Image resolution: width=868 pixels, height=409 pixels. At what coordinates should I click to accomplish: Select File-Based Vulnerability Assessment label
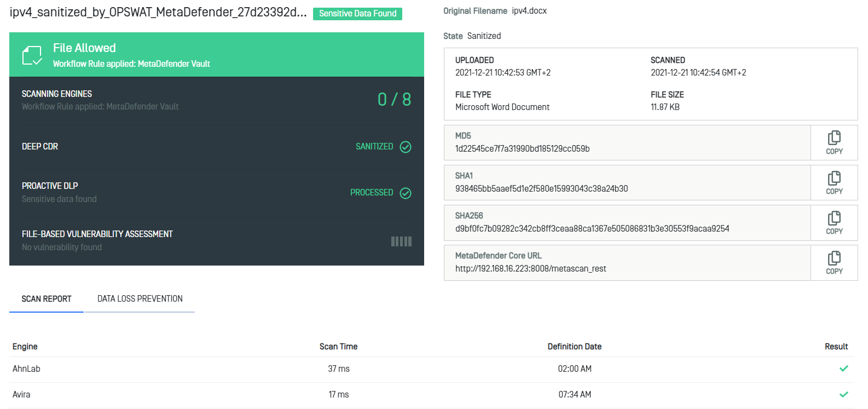coord(97,234)
